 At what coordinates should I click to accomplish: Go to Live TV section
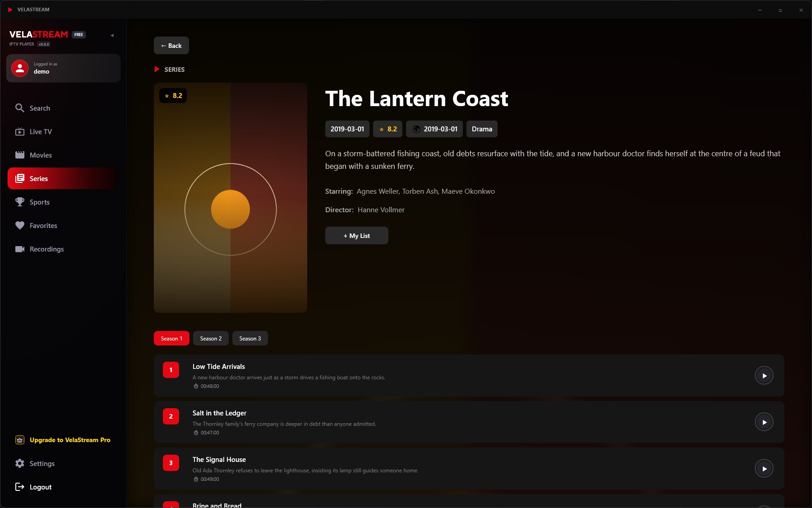(x=63, y=132)
